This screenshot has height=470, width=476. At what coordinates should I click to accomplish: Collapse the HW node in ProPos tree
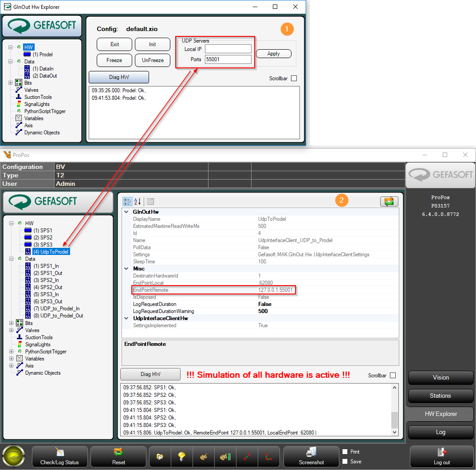[x=11, y=223]
